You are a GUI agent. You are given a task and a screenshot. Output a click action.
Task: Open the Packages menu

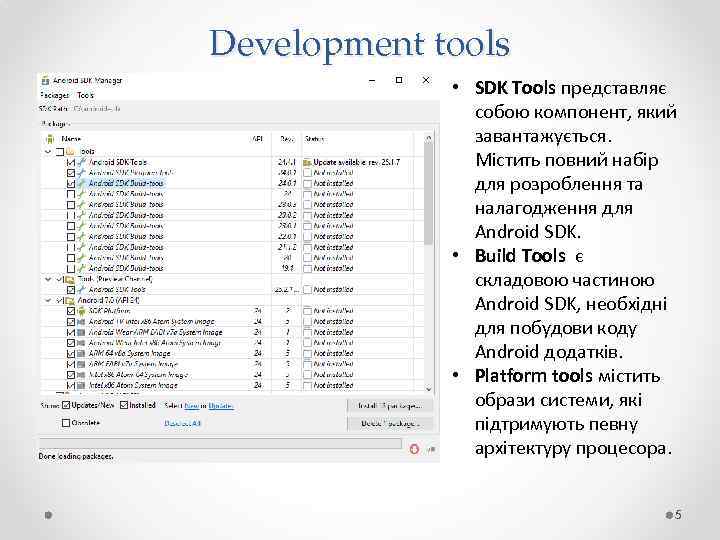pyautogui.click(x=54, y=95)
